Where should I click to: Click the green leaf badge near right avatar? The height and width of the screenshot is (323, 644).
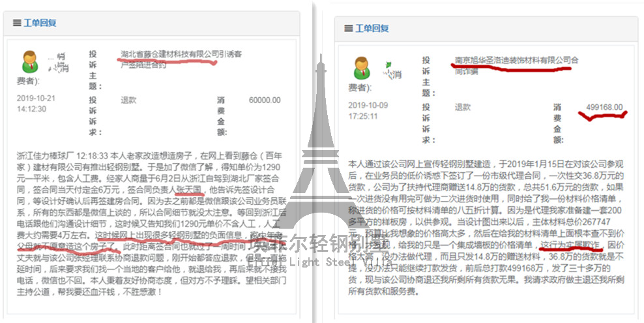coord(388,64)
